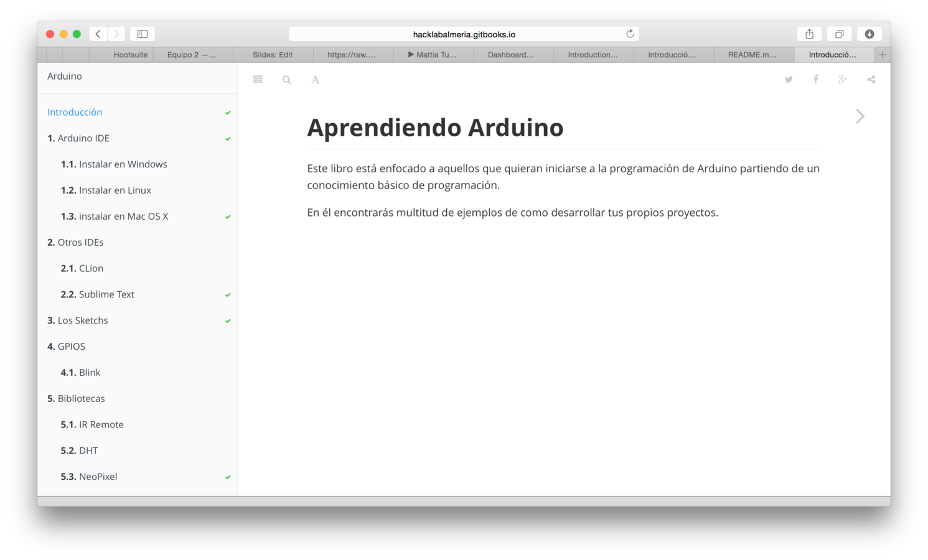Viewport: 928px width, 560px height.
Task: Share the book on Twitter
Action: [789, 80]
